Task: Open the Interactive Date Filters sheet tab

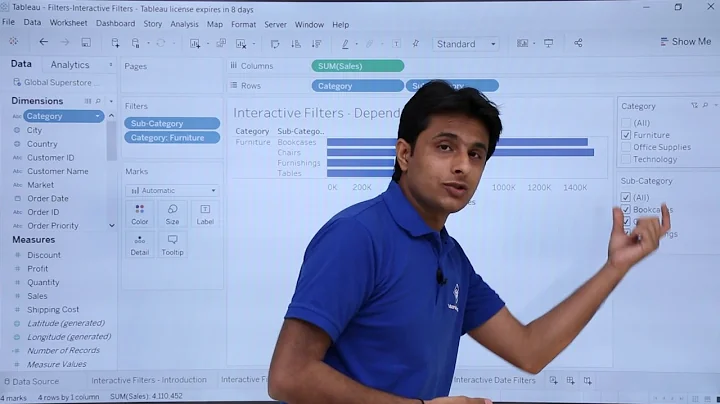Action: point(495,380)
